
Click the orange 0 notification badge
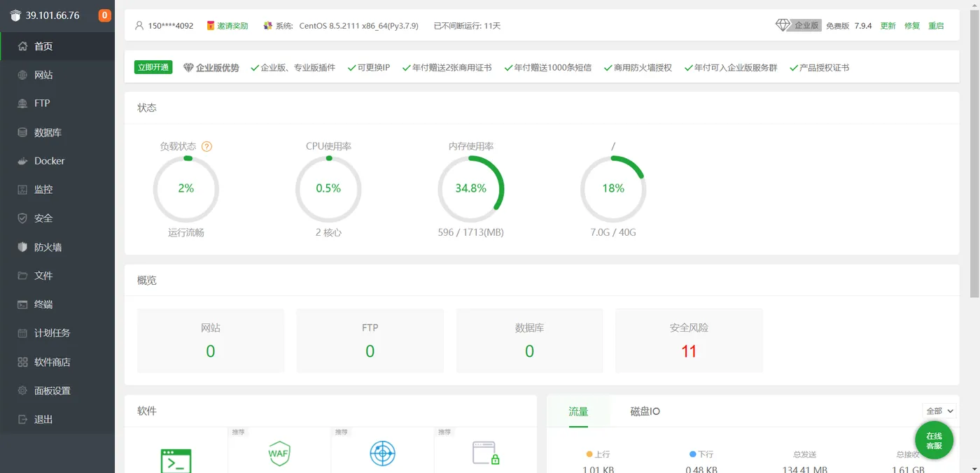click(104, 15)
